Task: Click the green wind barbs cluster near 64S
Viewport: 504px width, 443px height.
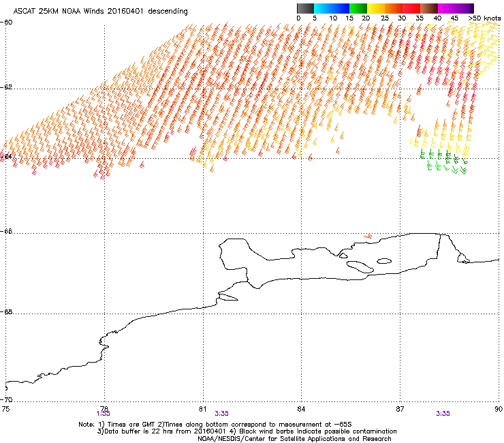Action: tap(443, 161)
